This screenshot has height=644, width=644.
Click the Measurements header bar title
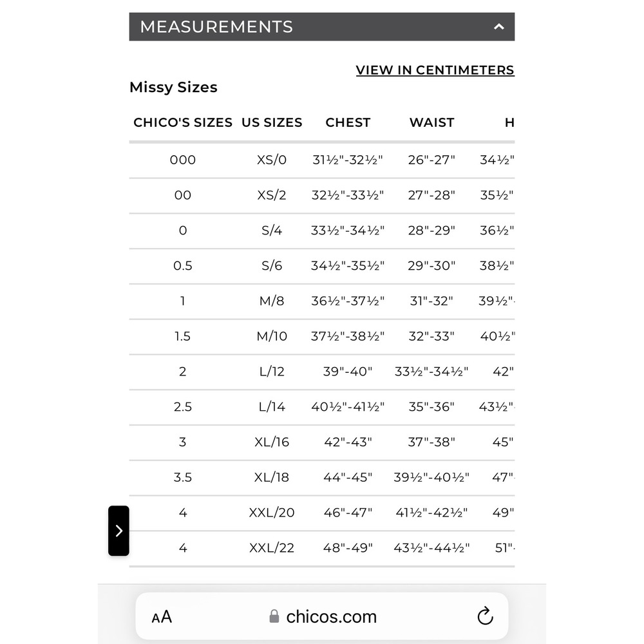[x=216, y=27]
